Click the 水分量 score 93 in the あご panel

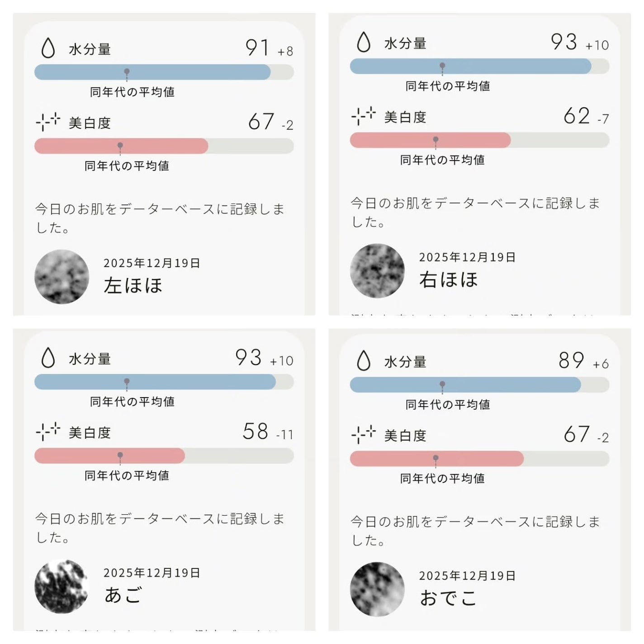[x=248, y=357]
